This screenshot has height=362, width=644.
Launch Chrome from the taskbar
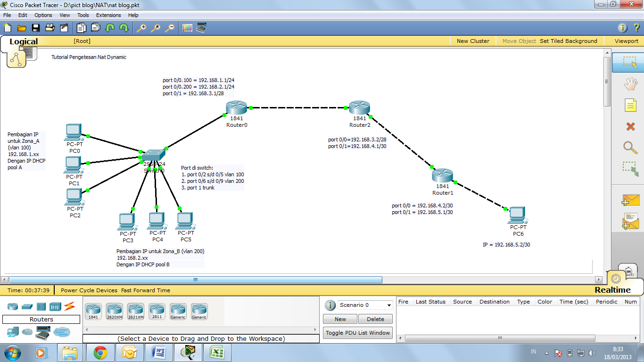pyautogui.click(x=100, y=352)
